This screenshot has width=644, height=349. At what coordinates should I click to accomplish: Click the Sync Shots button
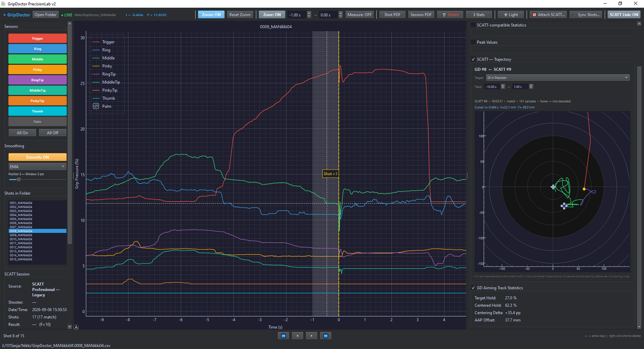[586, 15]
